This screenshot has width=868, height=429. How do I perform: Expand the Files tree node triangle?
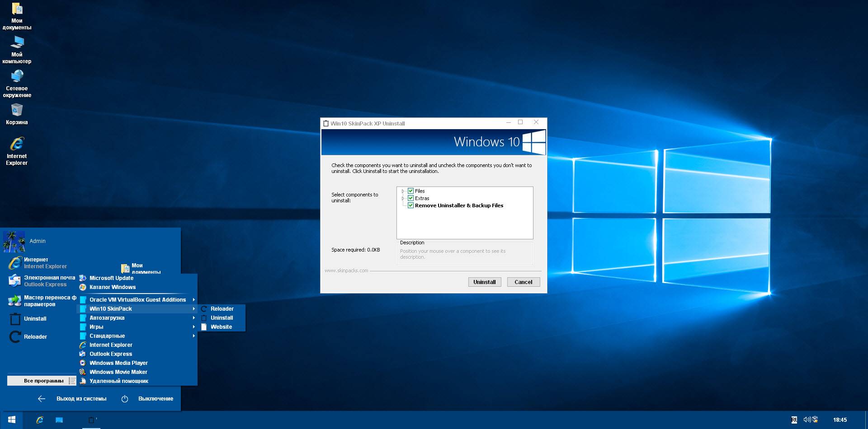tap(403, 191)
